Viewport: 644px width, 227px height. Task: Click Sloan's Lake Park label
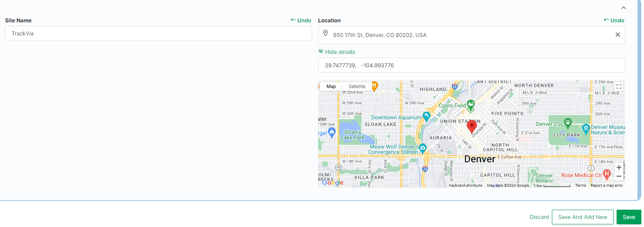(352, 135)
